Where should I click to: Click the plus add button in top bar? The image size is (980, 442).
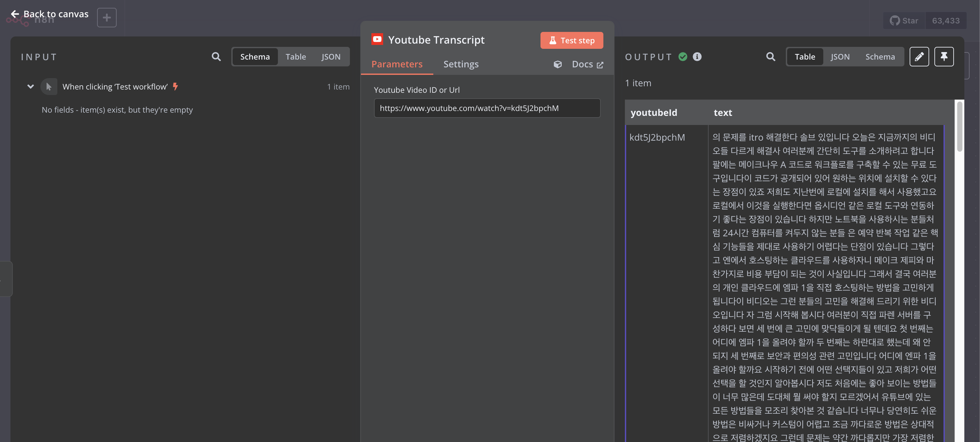107,18
